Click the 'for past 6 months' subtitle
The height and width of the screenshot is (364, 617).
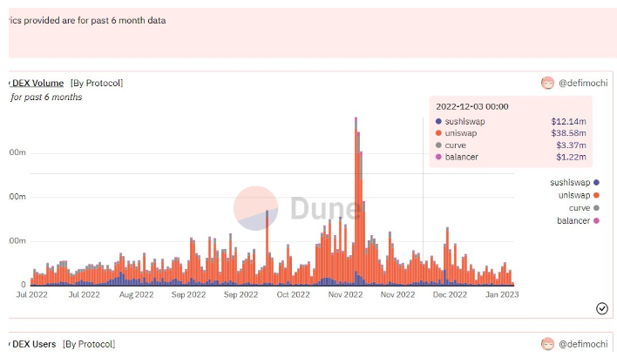[x=46, y=97]
